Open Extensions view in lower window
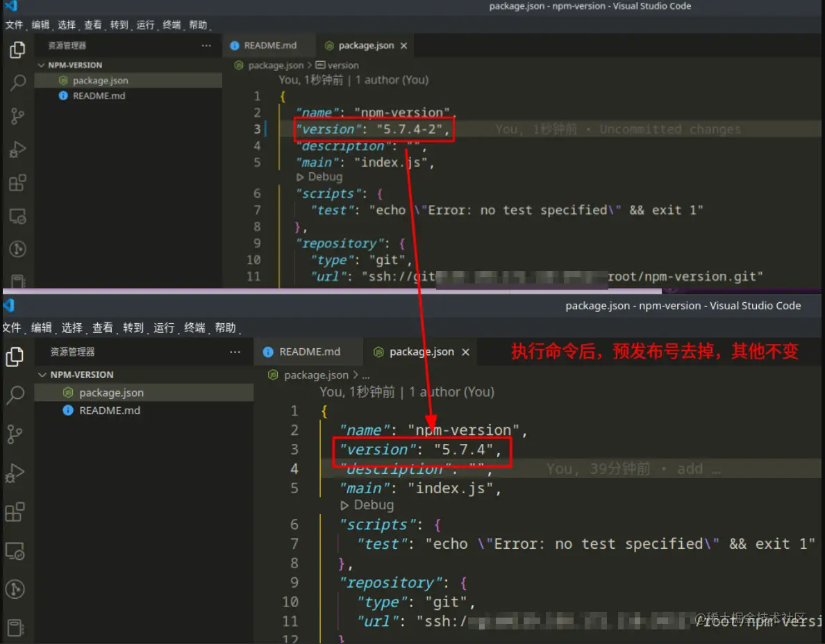This screenshot has width=825, height=644. [15, 511]
